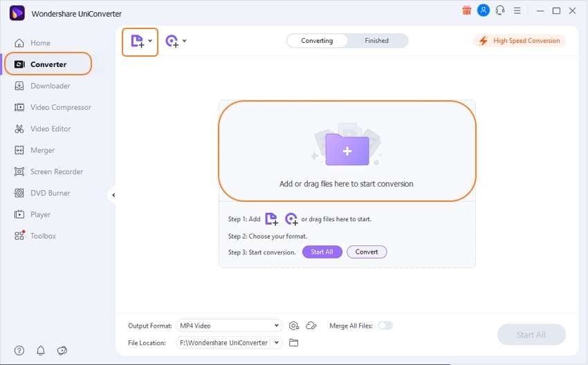Open the hamburger menu icon
This screenshot has width=588, height=365.
point(517,11)
